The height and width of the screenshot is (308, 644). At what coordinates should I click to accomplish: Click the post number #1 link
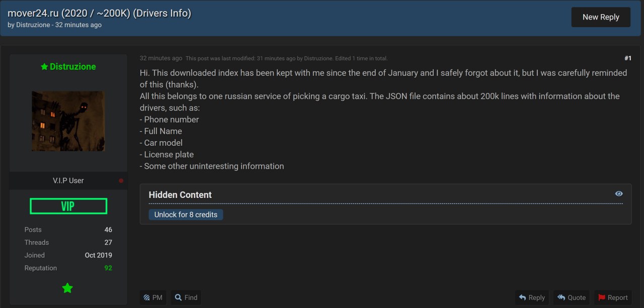click(627, 58)
